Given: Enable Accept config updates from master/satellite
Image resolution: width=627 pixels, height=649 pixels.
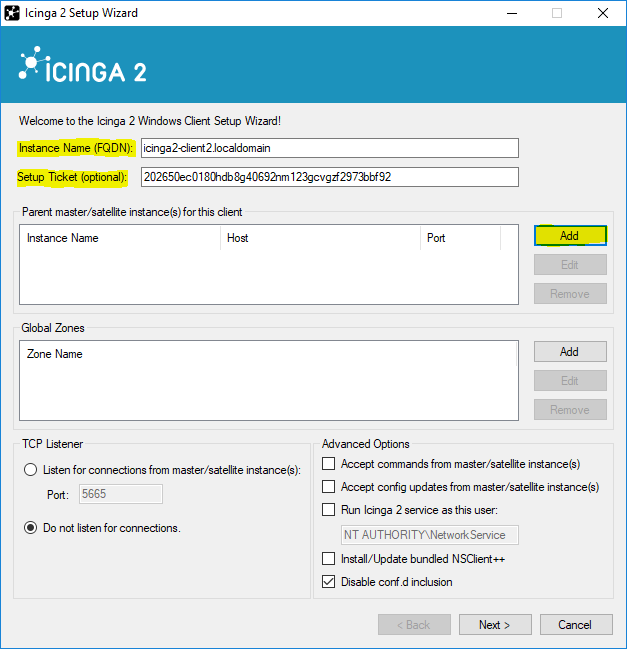Looking at the screenshot, I should (329, 486).
